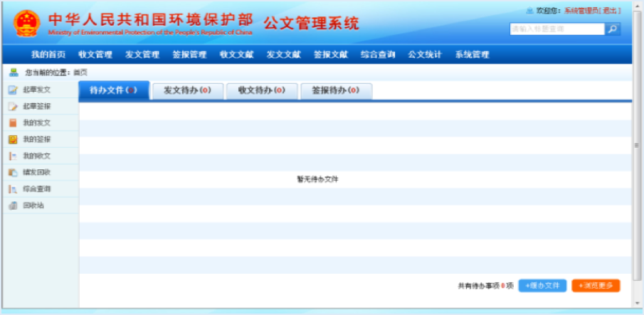Click the sidebar icon above 综合查询
644x315 pixels.
click(13, 173)
